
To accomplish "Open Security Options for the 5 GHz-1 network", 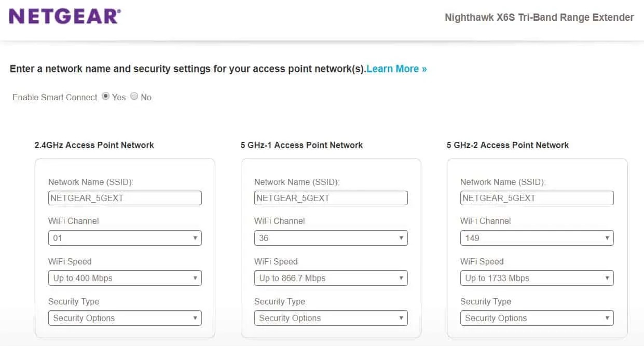I will click(331, 317).
